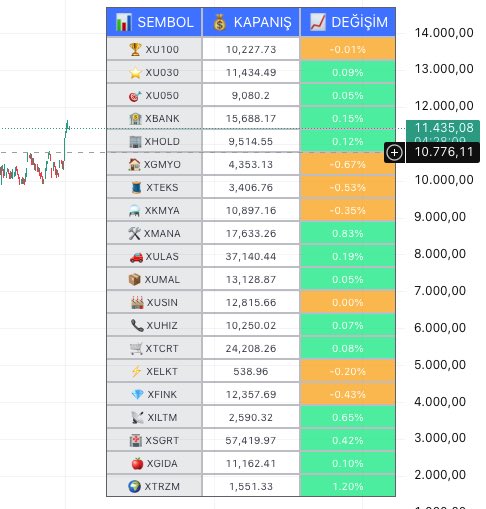486x509 pixels.
Task: Click the XFINK symbol name
Action: [162, 395]
